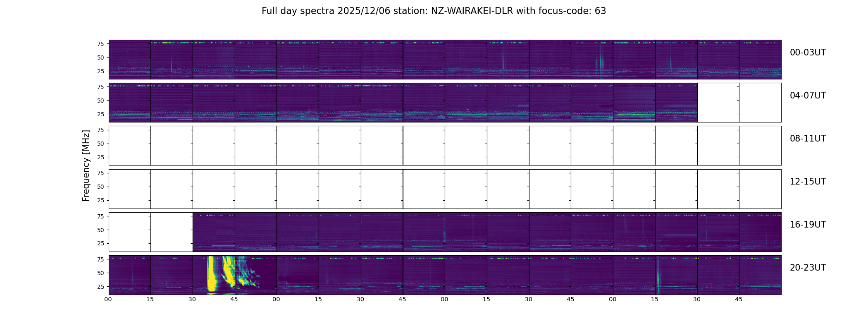Click the '08-11UT' row label
The image size is (868, 331).
808,139
